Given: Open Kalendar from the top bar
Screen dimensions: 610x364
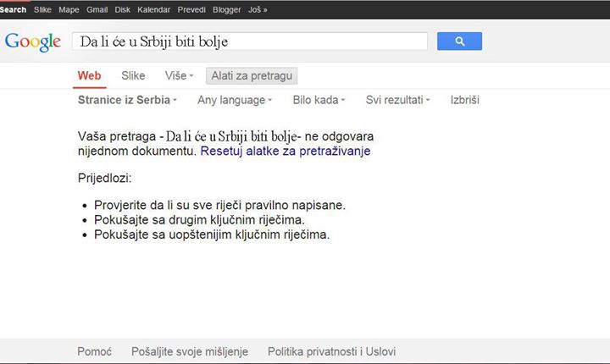Looking at the screenshot, I should coord(153,9).
